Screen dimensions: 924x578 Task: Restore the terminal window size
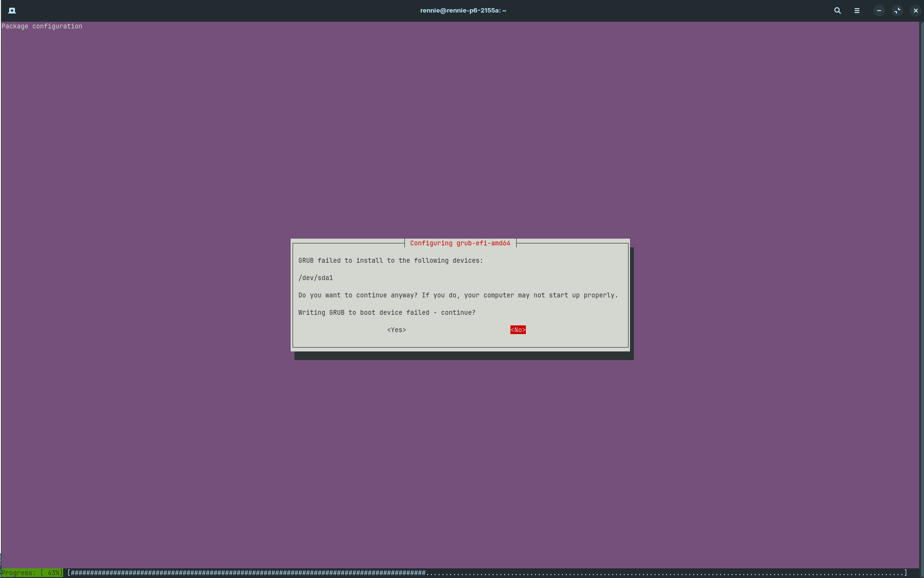[897, 11]
